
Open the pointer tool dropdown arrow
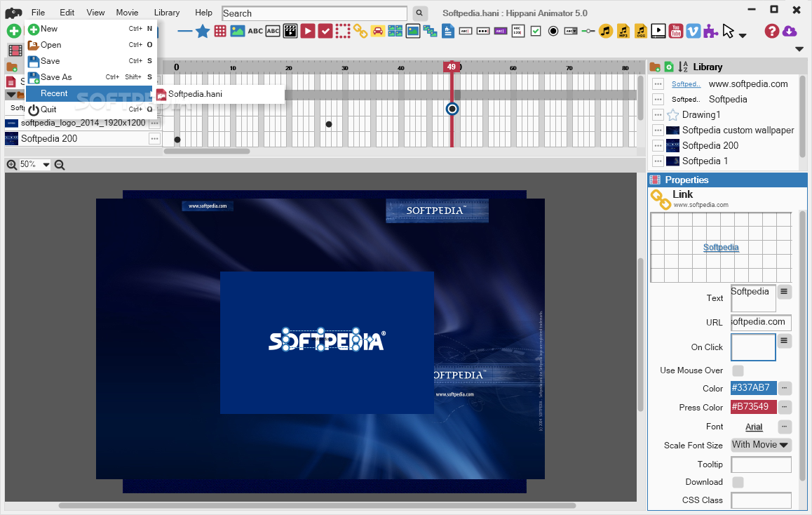click(x=743, y=35)
